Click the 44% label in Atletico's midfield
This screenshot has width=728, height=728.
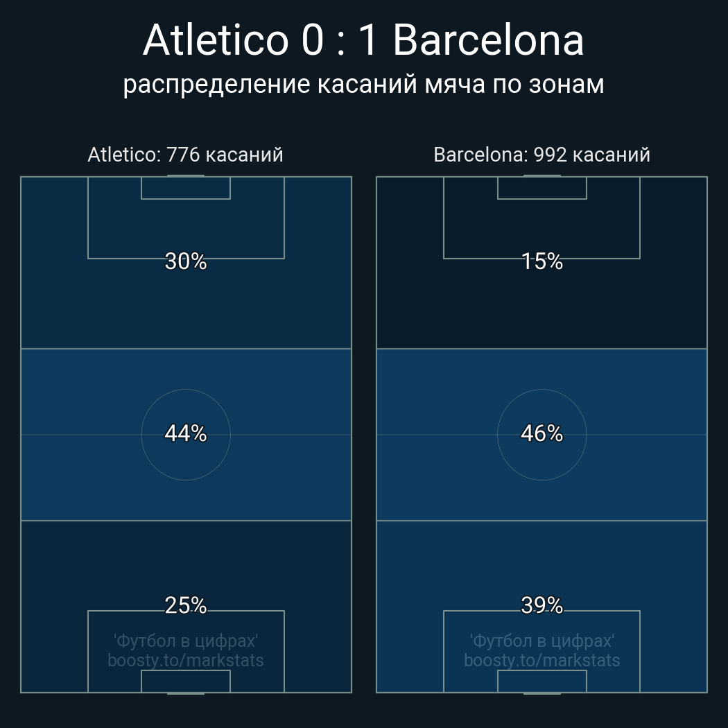point(186,433)
